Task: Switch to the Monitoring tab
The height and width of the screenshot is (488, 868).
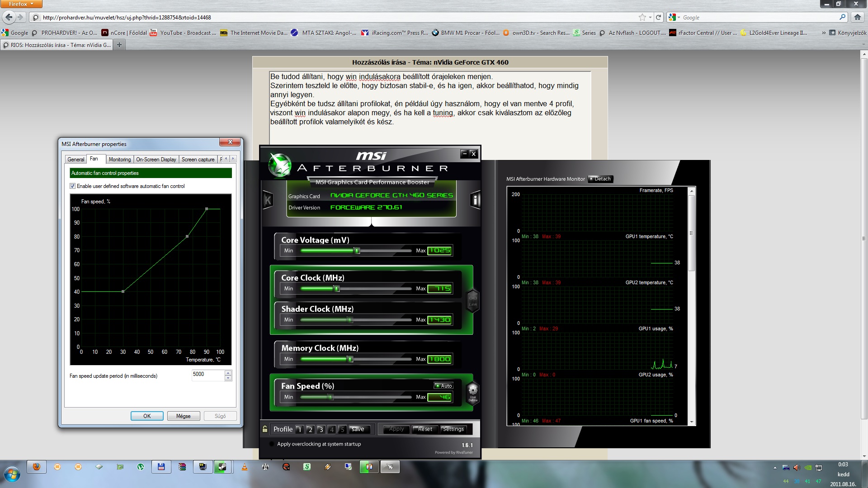Action: click(x=119, y=160)
